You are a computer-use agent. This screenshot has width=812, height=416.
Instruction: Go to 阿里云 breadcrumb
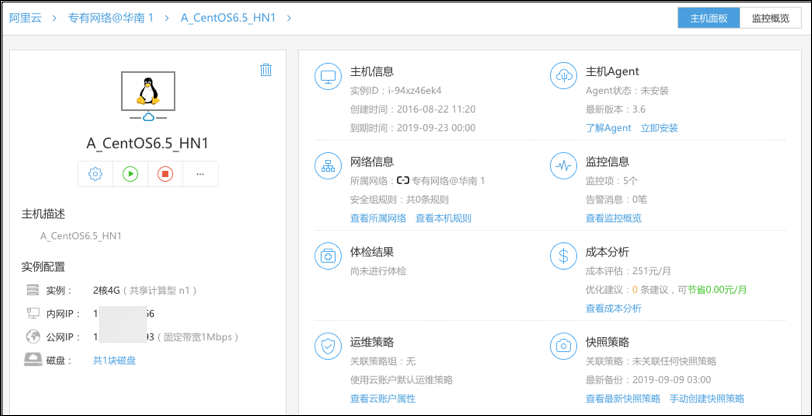(x=26, y=18)
